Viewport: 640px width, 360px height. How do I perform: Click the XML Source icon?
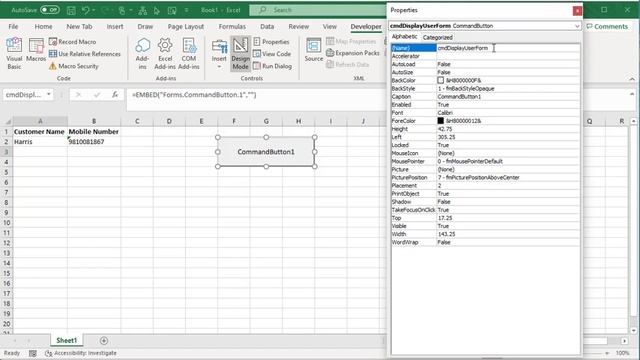[313, 51]
